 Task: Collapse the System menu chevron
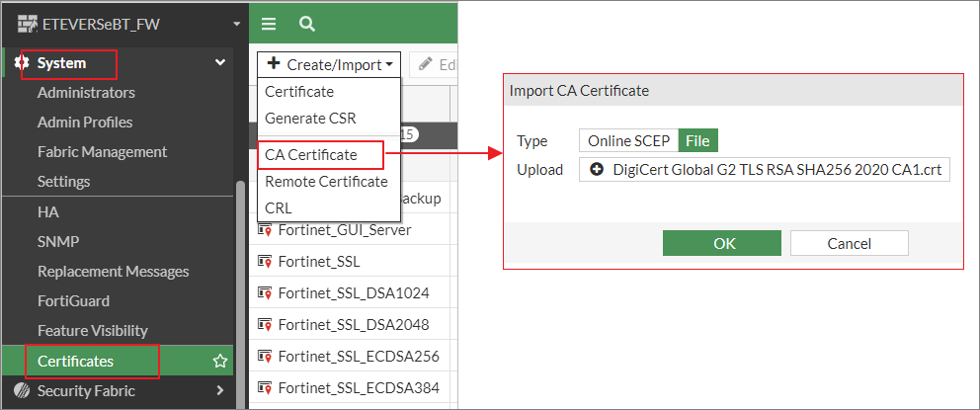point(220,62)
